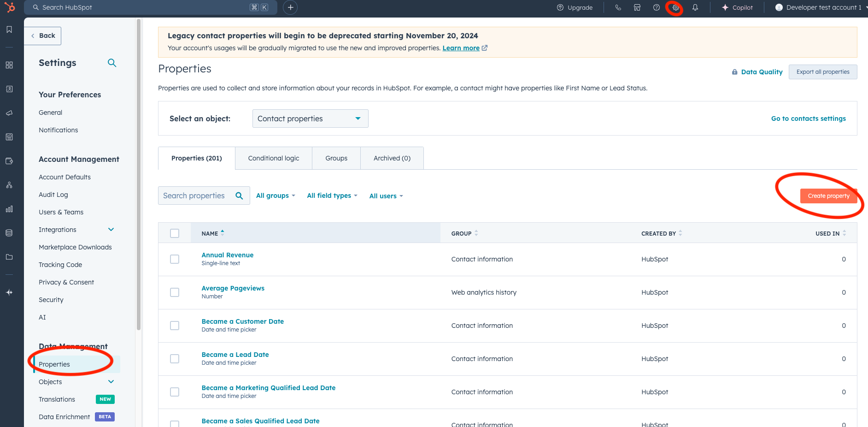Open the calling phone icon

coord(618,8)
